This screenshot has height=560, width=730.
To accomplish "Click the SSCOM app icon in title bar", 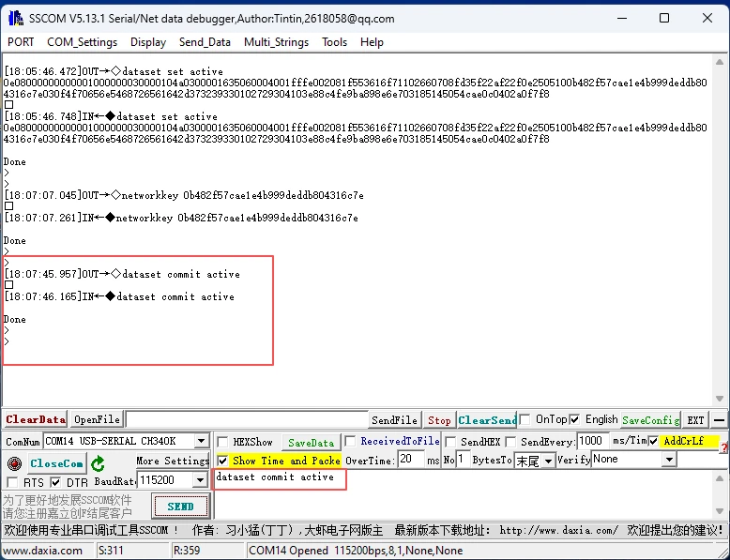I will point(15,19).
